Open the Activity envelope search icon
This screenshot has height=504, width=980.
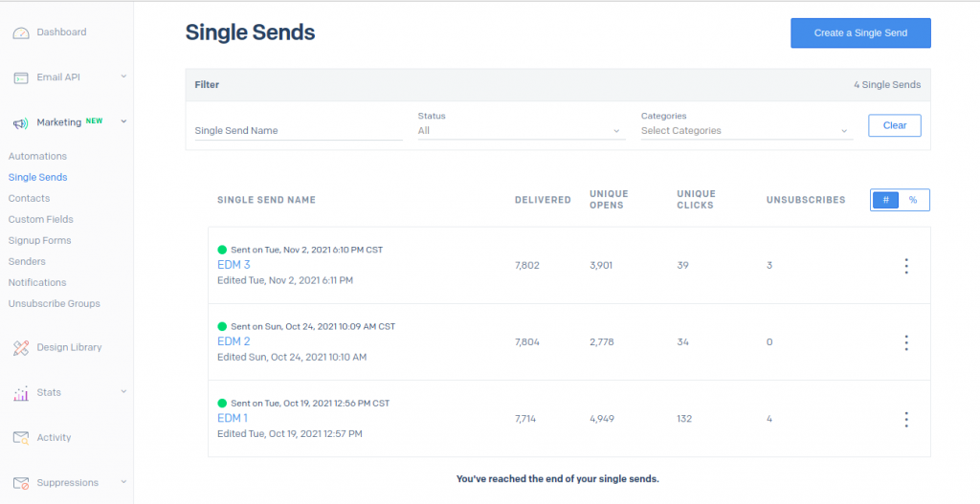tap(21, 438)
